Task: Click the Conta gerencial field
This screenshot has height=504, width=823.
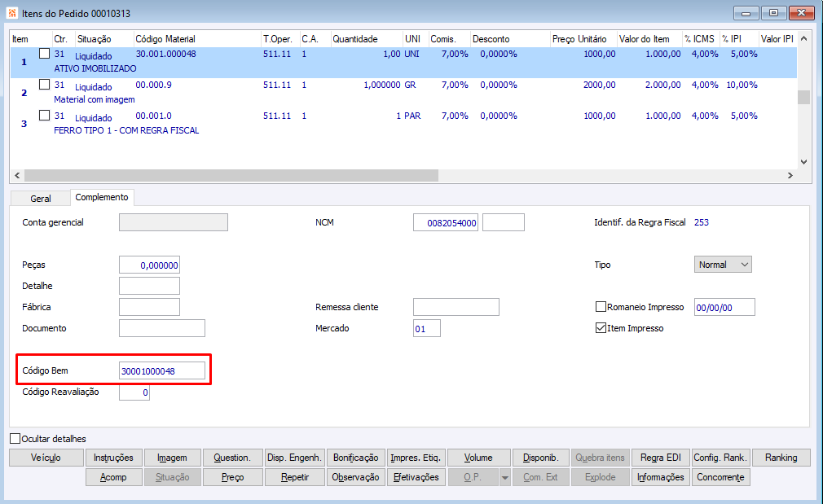Action: 174,222
